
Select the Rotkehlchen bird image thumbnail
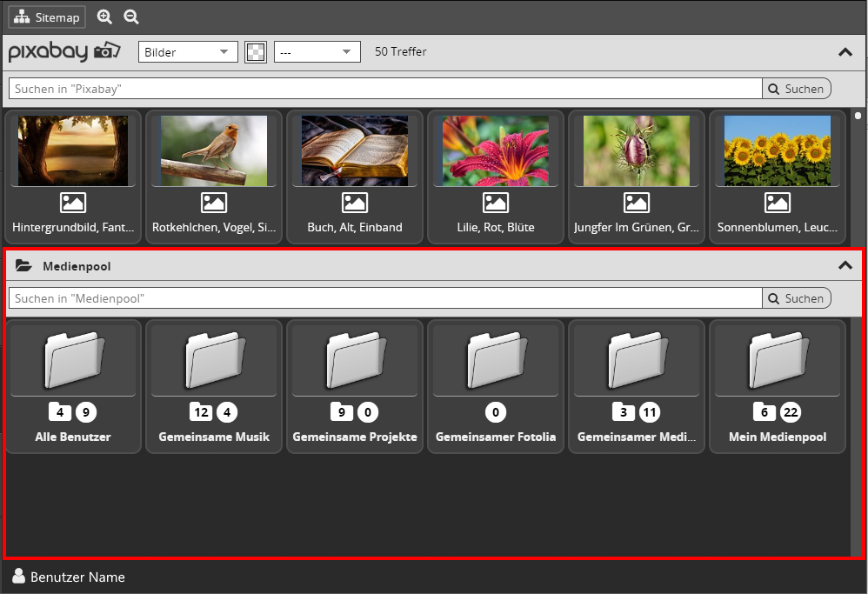pyautogui.click(x=214, y=150)
